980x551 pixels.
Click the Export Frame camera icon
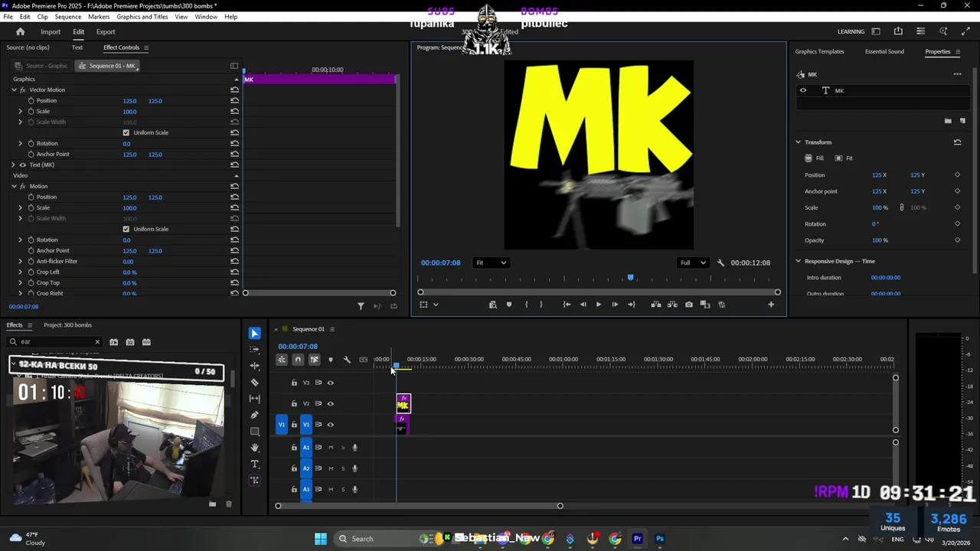click(x=689, y=305)
